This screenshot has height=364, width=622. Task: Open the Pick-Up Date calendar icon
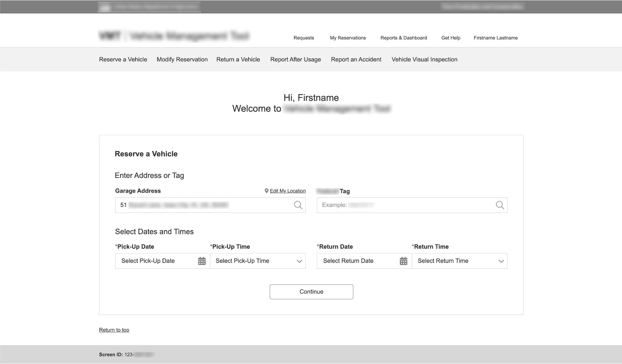coord(202,261)
